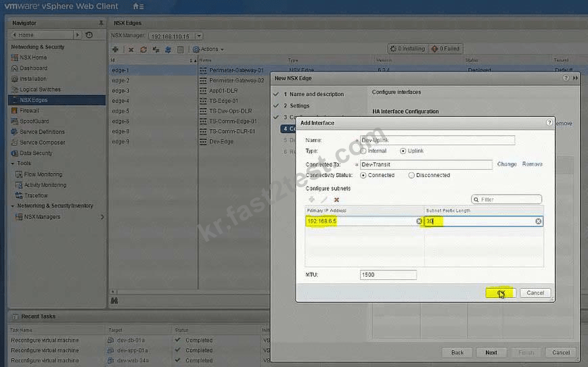Click Back in New NSX Edge wizard

coord(457,352)
